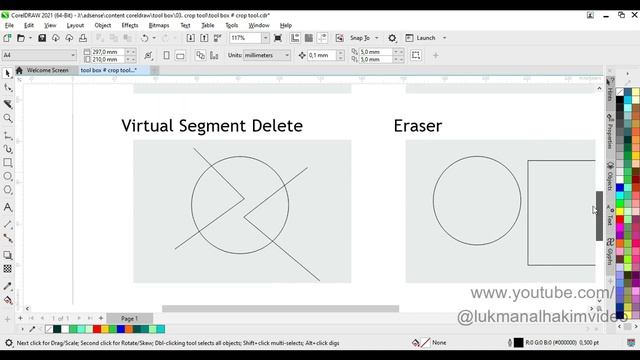Screen dimensions: 640x360
Task: Open the Bitmaps menu
Action: [159, 25]
